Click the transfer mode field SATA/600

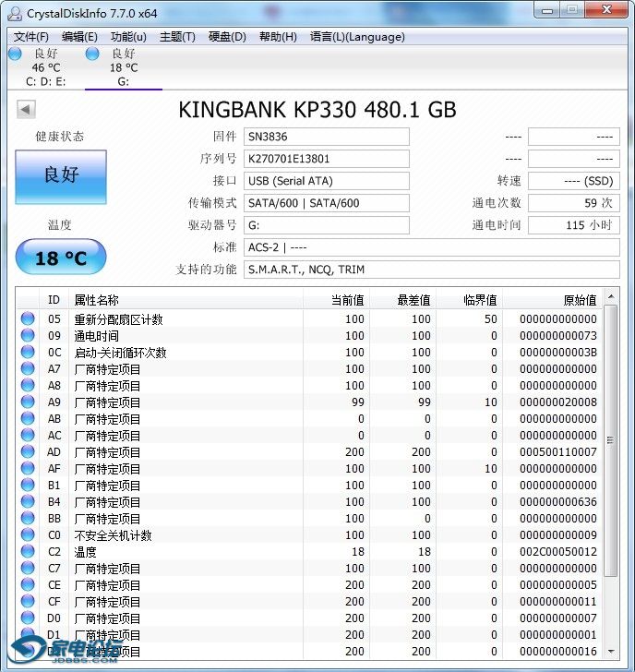tap(327, 203)
